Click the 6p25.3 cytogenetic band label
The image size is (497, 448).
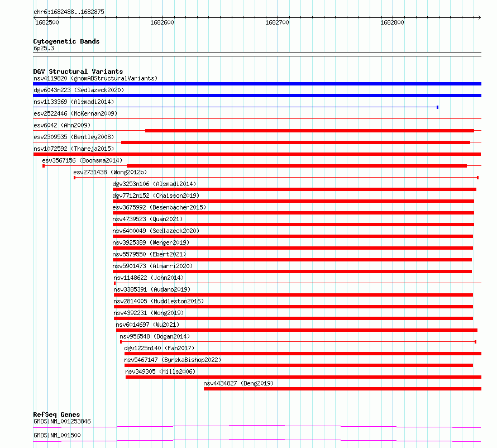click(44, 48)
